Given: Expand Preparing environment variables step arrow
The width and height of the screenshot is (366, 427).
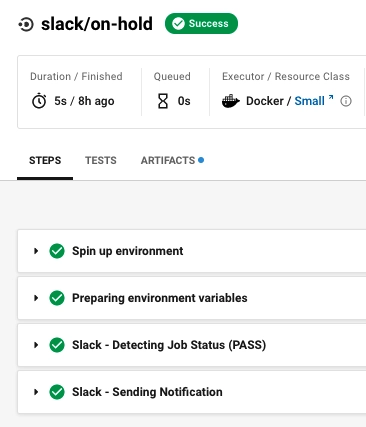Looking at the screenshot, I should point(36,298).
